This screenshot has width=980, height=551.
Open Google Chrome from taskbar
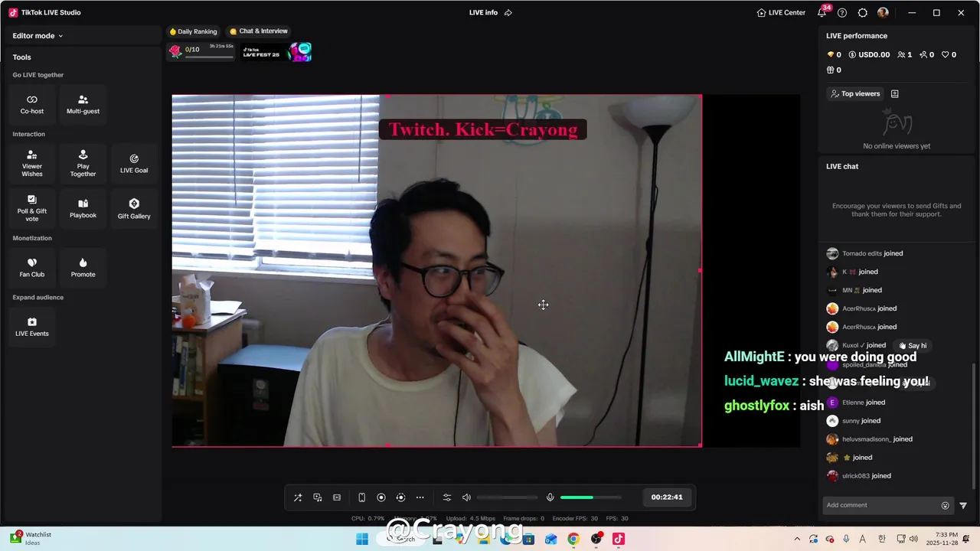click(x=573, y=539)
